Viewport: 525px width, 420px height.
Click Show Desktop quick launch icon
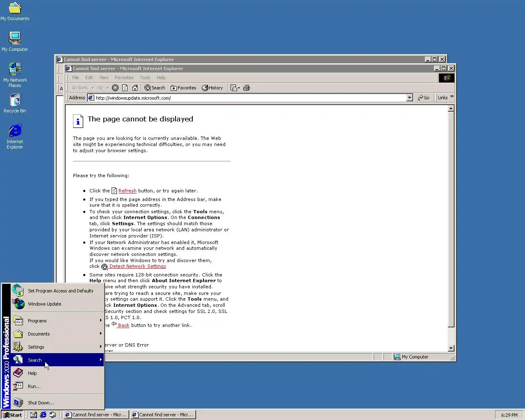34,415
